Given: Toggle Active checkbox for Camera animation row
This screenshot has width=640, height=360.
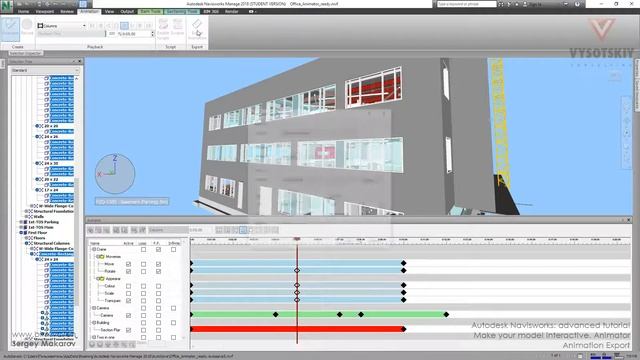Looking at the screenshot, I should 129,316.
